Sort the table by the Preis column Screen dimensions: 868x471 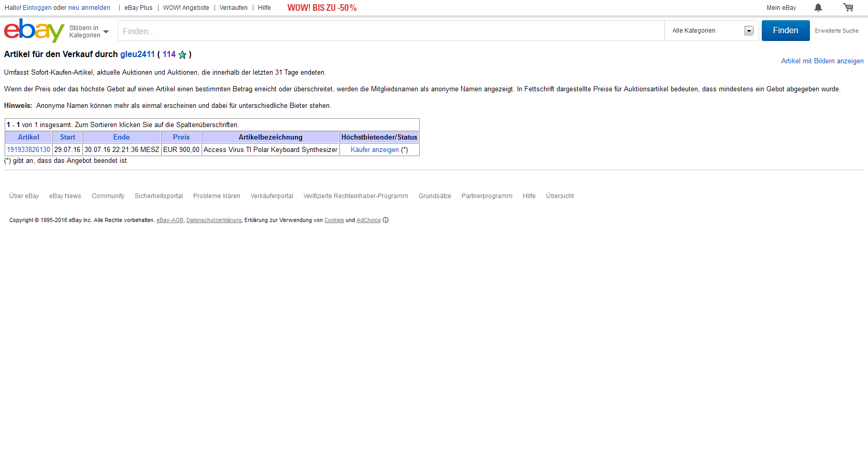(x=181, y=137)
